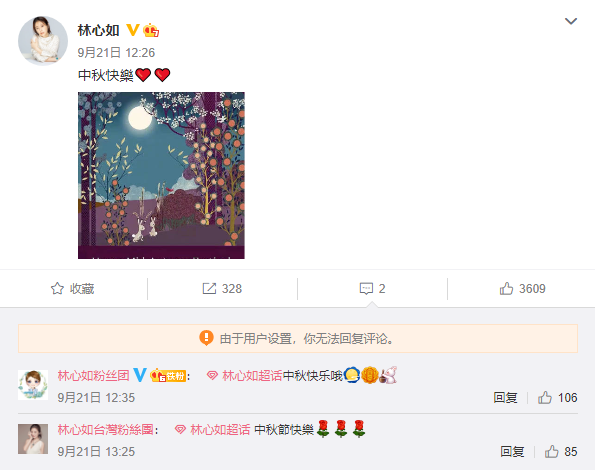Reply to the 林心如粉丝团 comment
The image size is (595, 470).
coord(505,398)
